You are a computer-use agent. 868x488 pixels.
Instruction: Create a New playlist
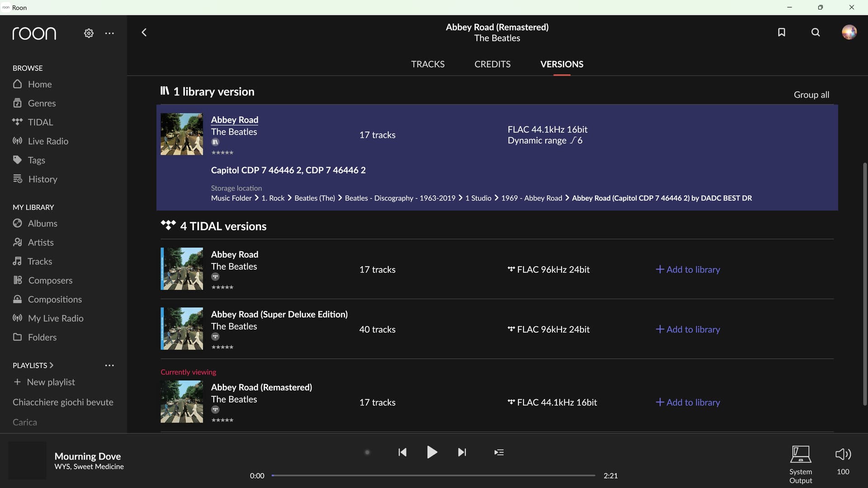(44, 382)
